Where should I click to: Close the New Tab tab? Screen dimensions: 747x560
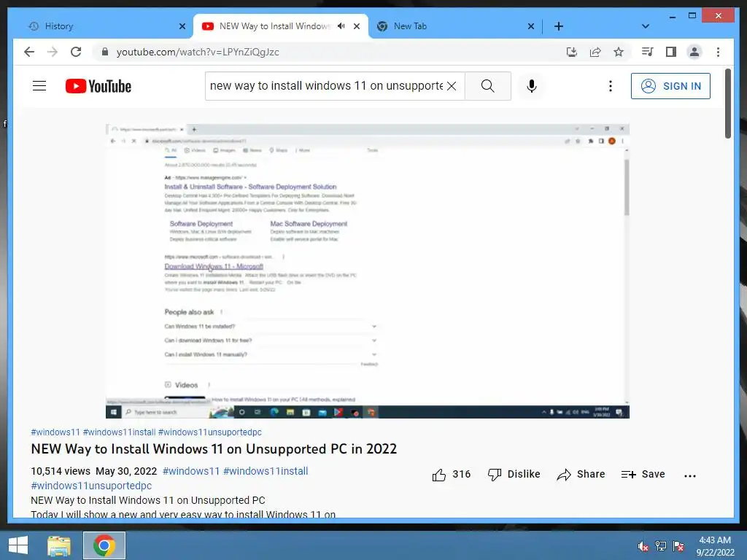pos(531,26)
